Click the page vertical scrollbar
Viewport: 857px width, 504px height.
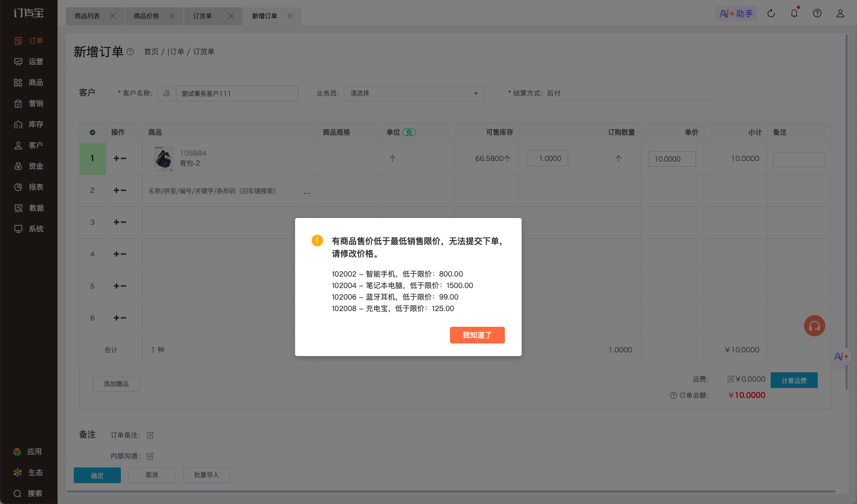pos(847,212)
